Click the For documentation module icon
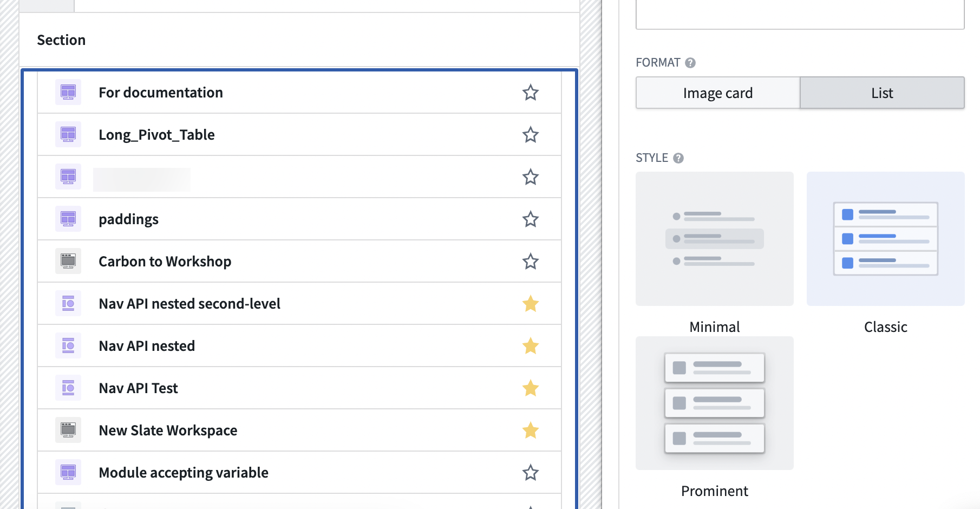The image size is (980, 509). [68, 93]
